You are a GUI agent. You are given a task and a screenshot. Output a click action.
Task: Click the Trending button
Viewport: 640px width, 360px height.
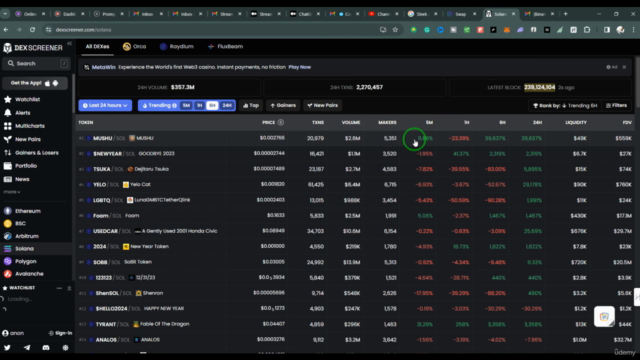[160, 105]
